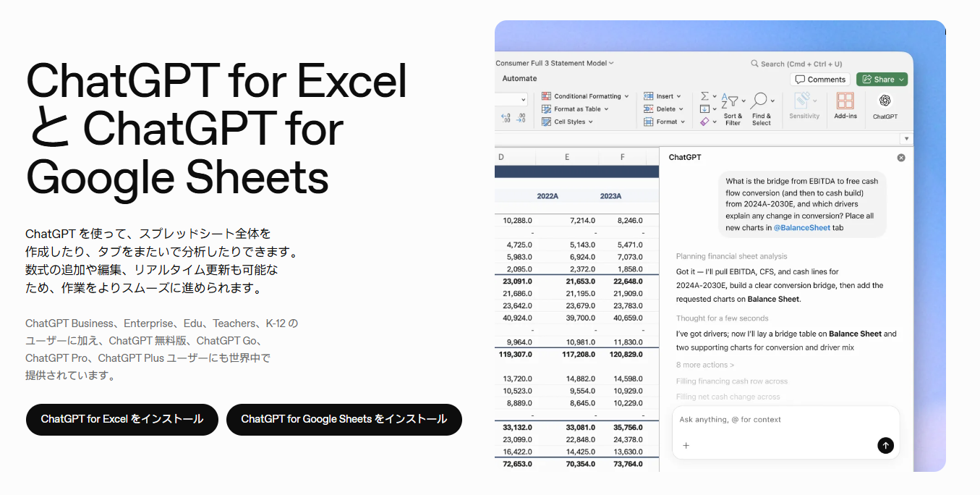Click the Format as Table icon

click(x=547, y=109)
